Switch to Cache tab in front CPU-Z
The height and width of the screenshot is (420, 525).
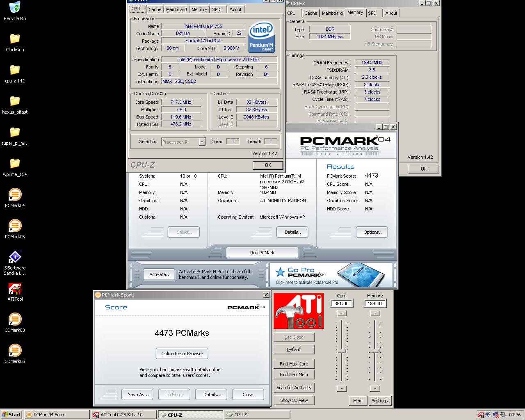pyautogui.click(x=155, y=9)
